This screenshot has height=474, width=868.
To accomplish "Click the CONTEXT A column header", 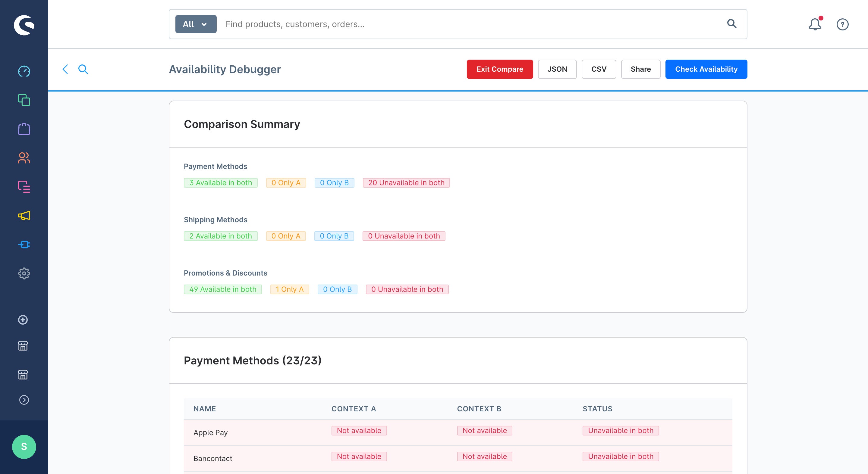I will (x=354, y=409).
